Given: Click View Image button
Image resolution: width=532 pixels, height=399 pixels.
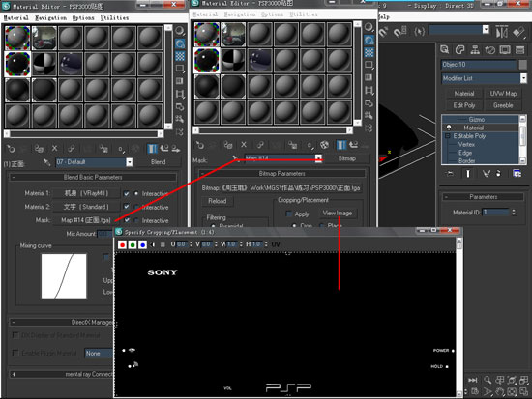Looking at the screenshot, I should (338, 214).
